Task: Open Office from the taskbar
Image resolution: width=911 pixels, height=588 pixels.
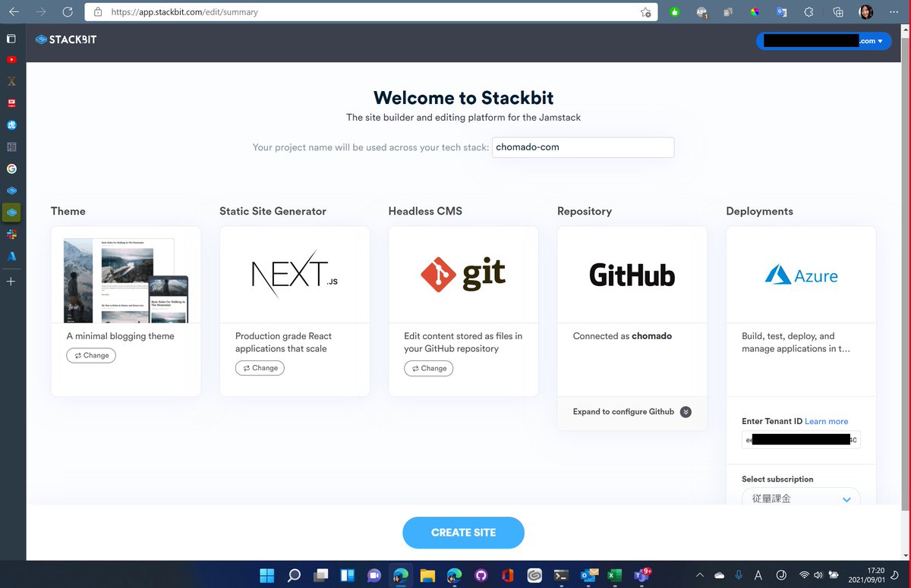Action: (x=507, y=575)
